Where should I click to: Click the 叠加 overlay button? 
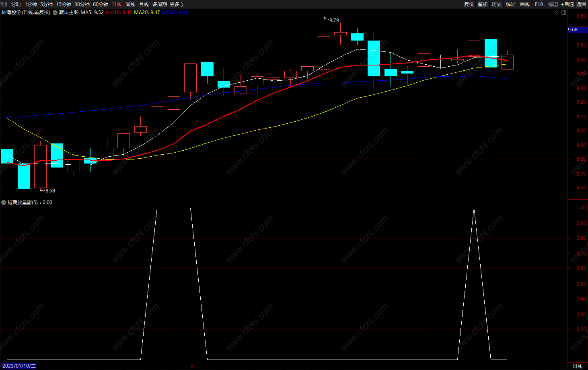click(x=483, y=4)
